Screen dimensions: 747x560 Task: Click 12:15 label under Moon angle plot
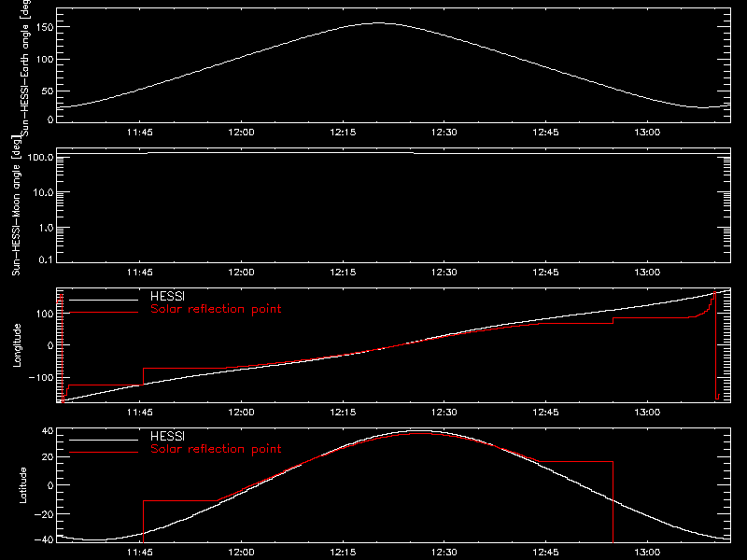tap(343, 273)
